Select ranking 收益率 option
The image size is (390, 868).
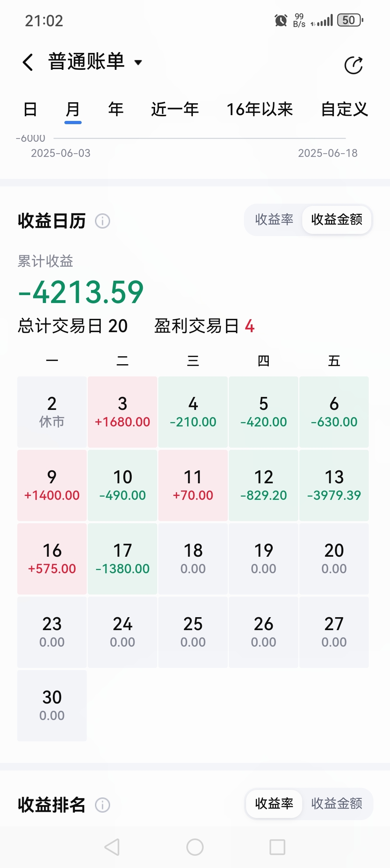coord(274,804)
